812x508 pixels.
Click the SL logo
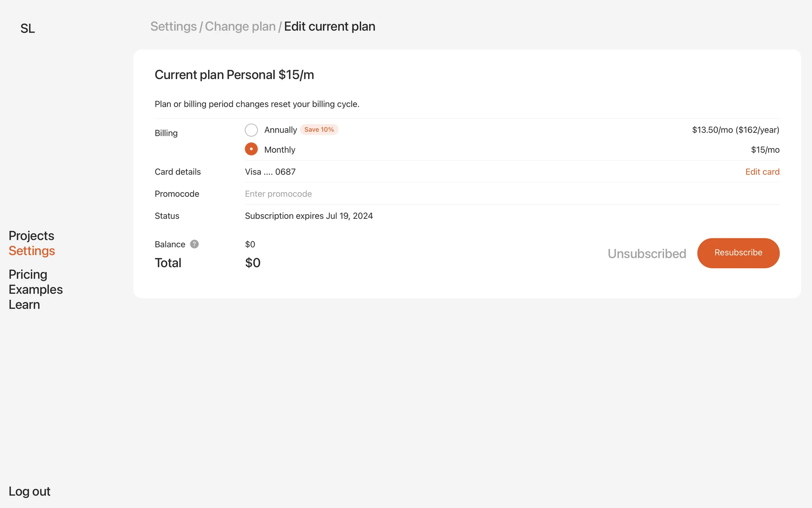click(27, 28)
